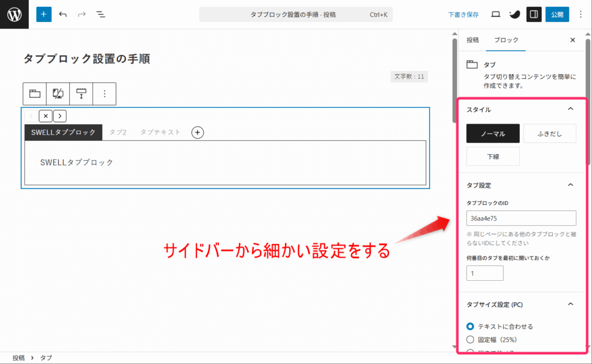Open the top bar options three-dot menu
The width and height of the screenshot is (592, 364).
pos(580,14)
